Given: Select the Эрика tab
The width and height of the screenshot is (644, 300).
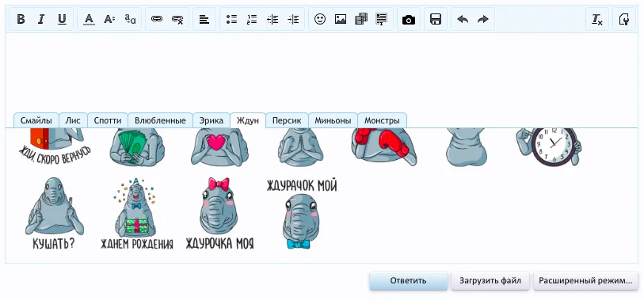Looking at the screenshot, I should click(211, 120).
